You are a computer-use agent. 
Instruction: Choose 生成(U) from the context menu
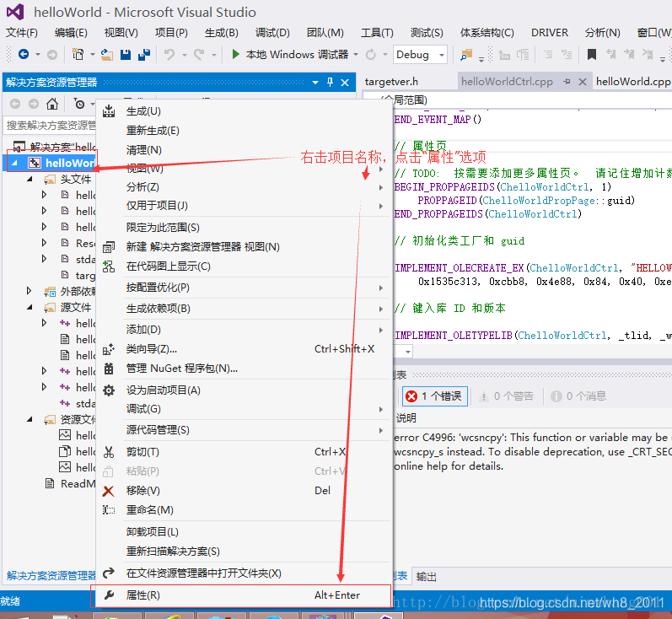244,111
